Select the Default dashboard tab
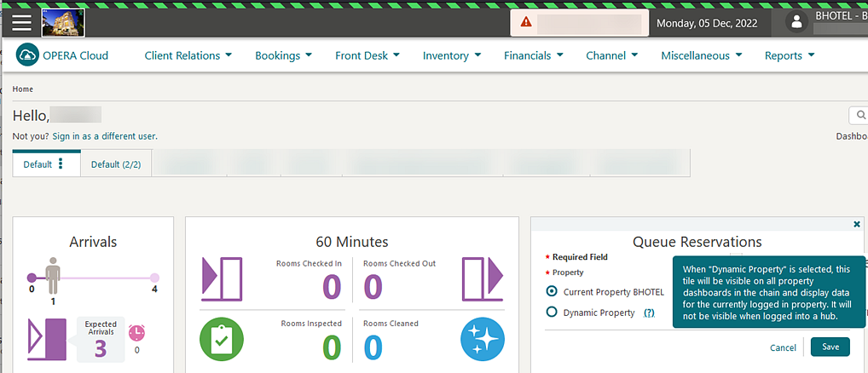The image size is (868, 373). [38, 164]
